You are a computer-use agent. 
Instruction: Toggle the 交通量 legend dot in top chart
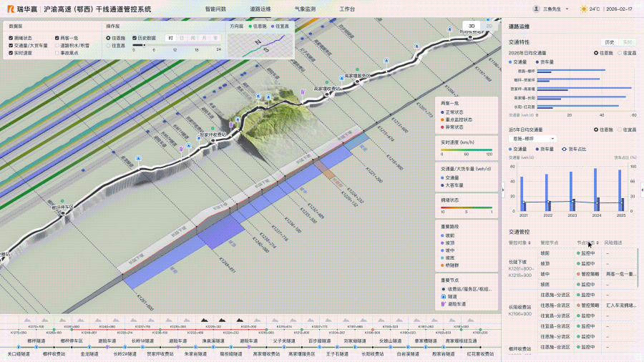pyautogui.click(x=510, y=62)
